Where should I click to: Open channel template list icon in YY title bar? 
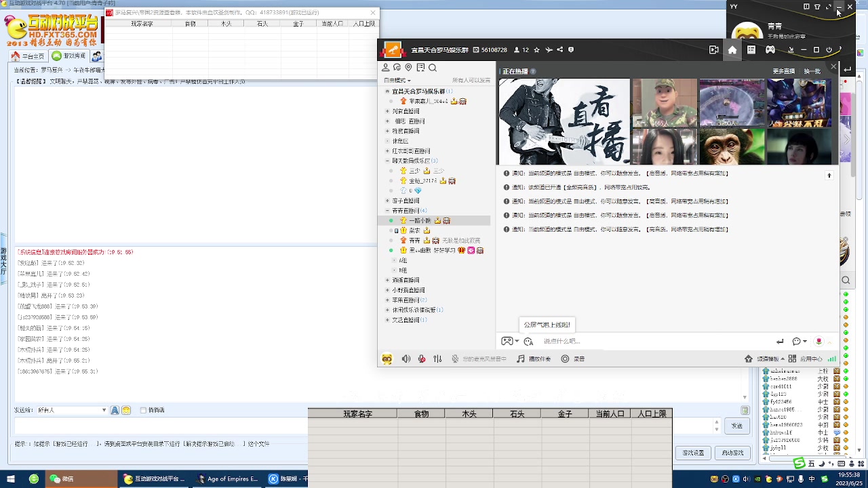click(x=751, y=49)
